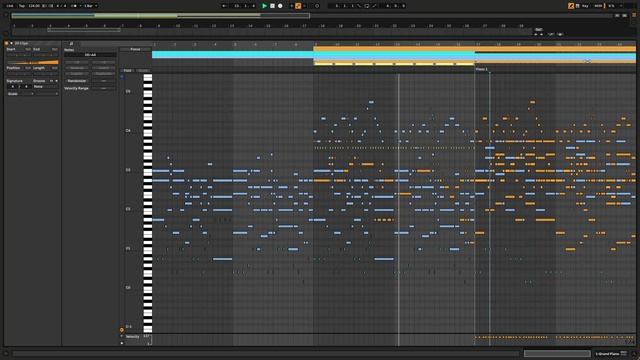Click the C-1 label near the keyboard bottom
This screenshot has height=360, width=640.
coord(128,327)
